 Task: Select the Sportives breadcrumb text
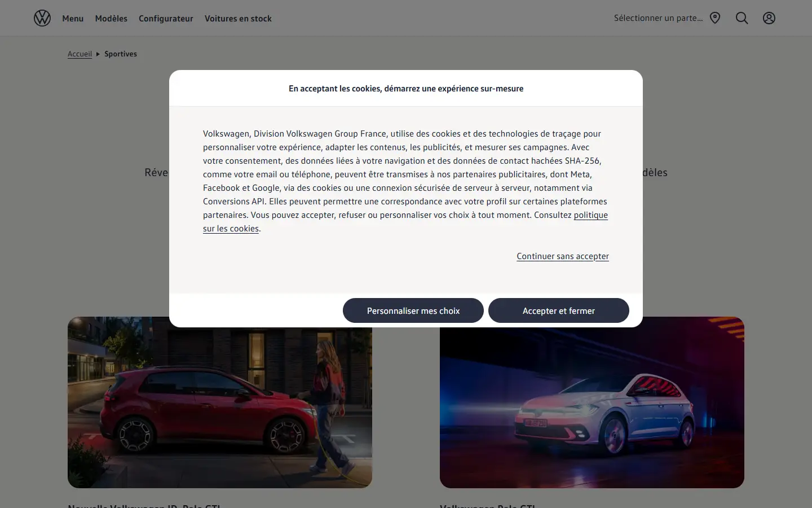click(x=121, y=54)
